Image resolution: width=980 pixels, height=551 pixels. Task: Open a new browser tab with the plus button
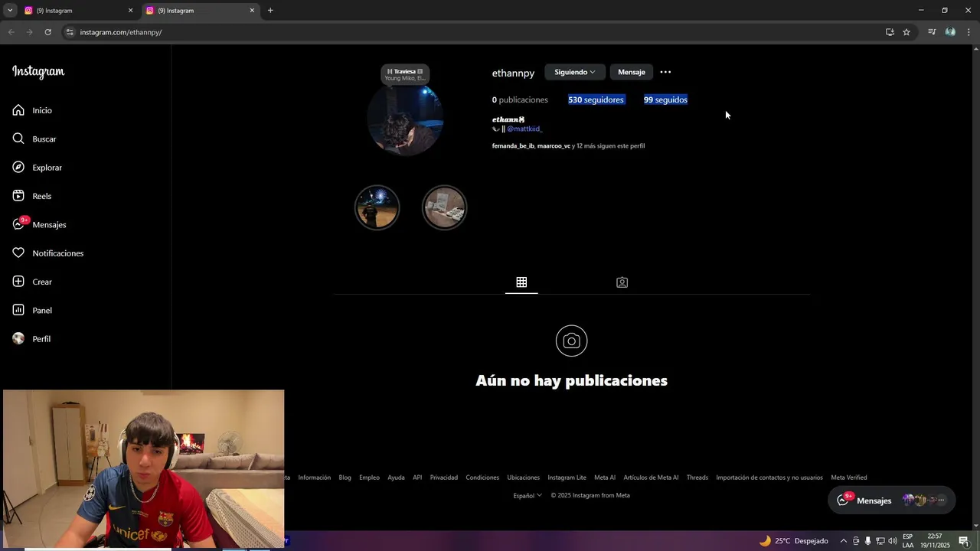[270, 11]
